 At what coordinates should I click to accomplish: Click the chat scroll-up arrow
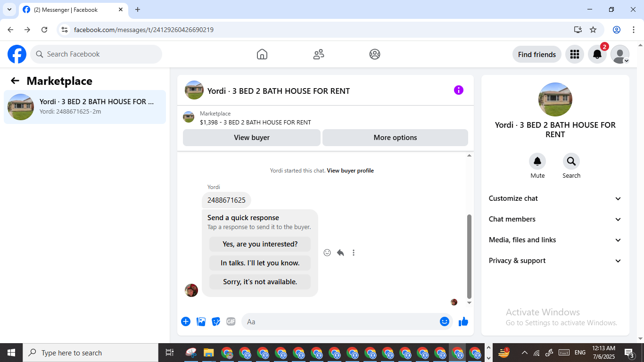click(x=469, y=156)
